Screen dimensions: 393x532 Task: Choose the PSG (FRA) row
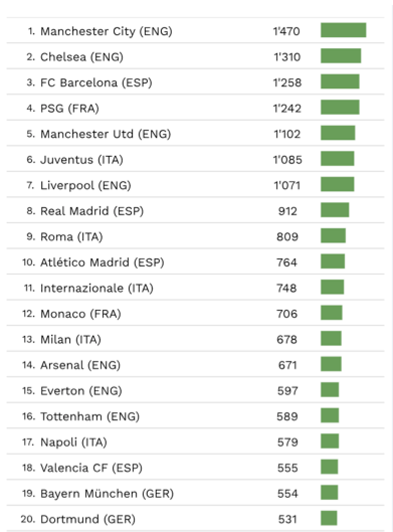195,107
